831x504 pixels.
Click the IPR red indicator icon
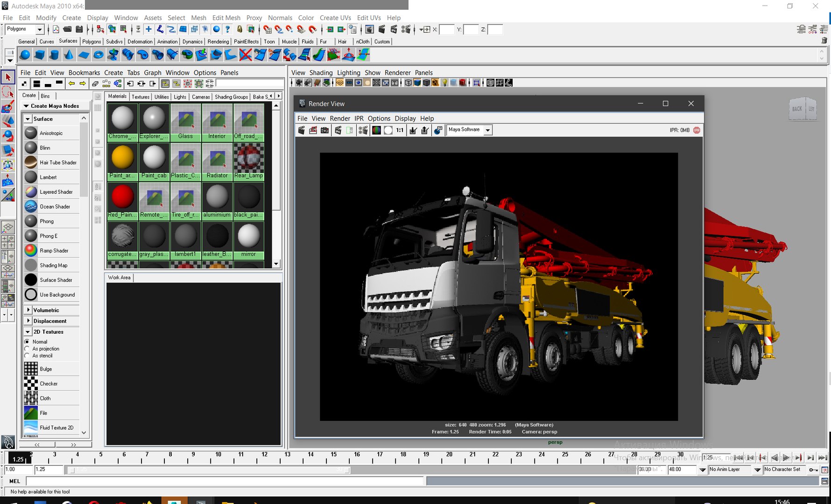[697, 130]
